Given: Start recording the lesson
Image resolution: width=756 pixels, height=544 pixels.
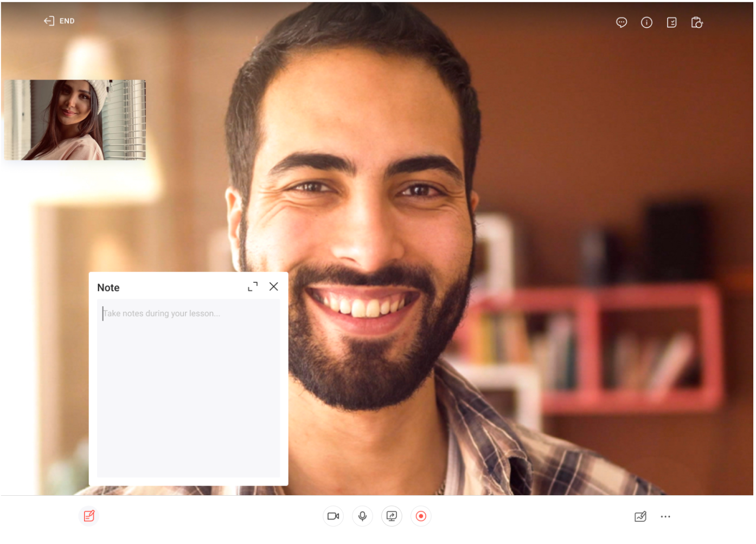Looking at the screenshot, I should 421,516.
